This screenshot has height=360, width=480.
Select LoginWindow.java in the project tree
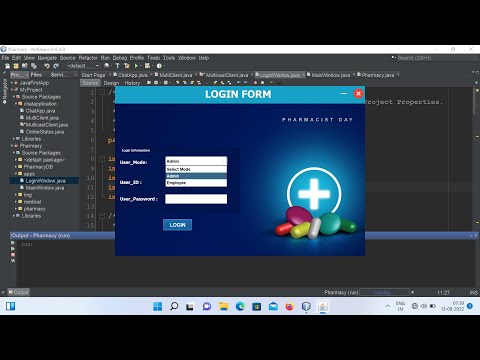46,181
